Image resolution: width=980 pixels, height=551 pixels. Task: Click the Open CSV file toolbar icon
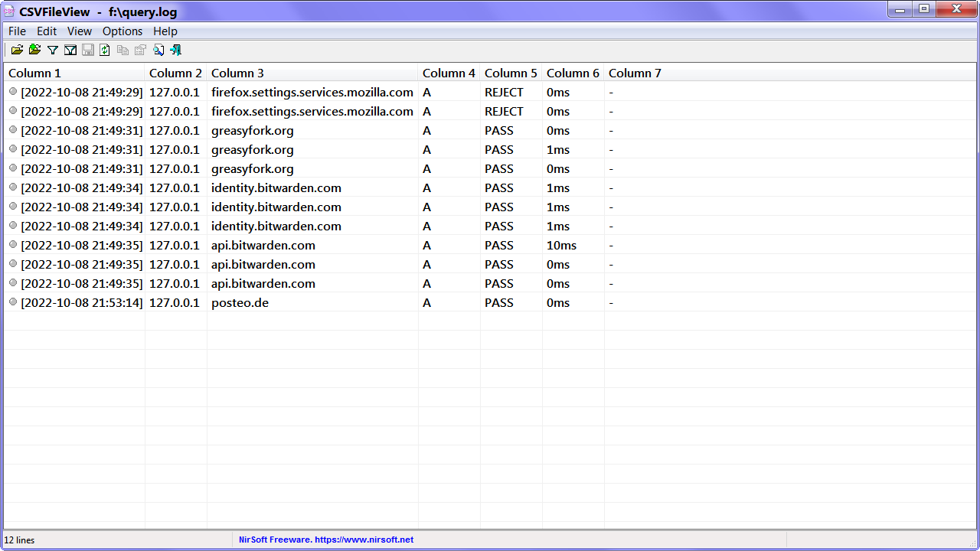pos(17,50)
